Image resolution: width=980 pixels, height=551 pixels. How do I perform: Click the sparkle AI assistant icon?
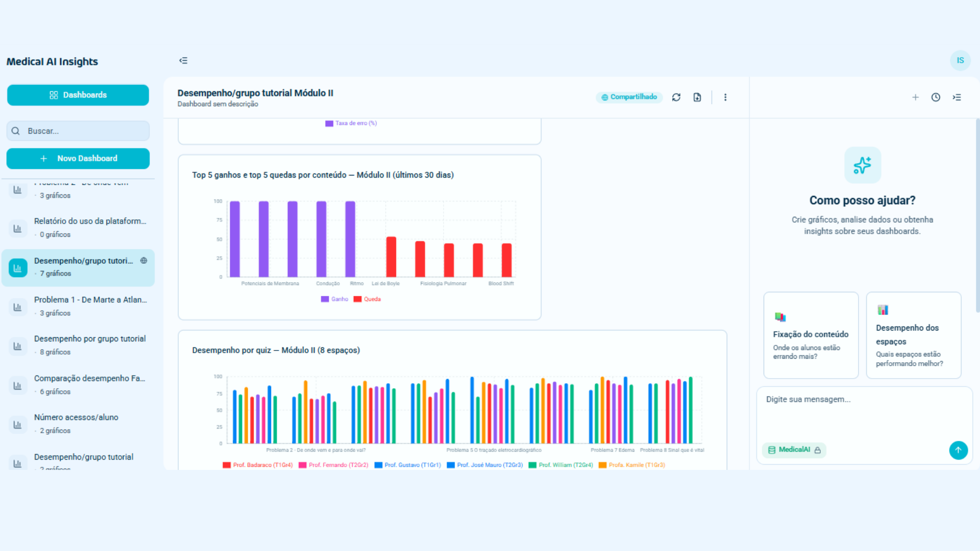(863, 165)
